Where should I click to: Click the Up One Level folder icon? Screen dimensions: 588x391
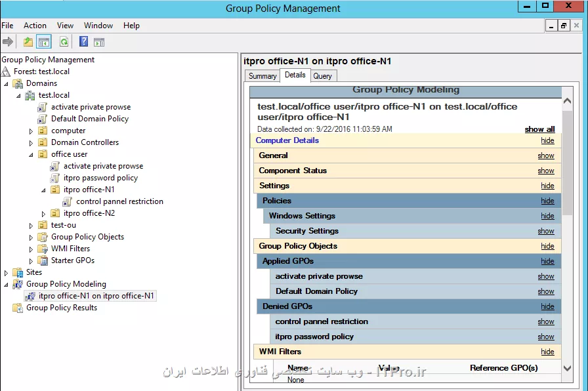(x=28, y=41)
